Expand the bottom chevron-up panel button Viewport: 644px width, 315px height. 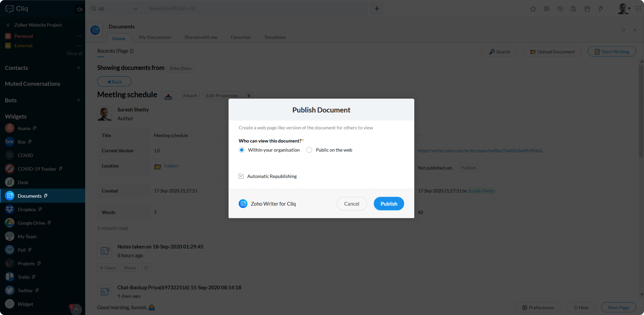(x=76, y=309)
